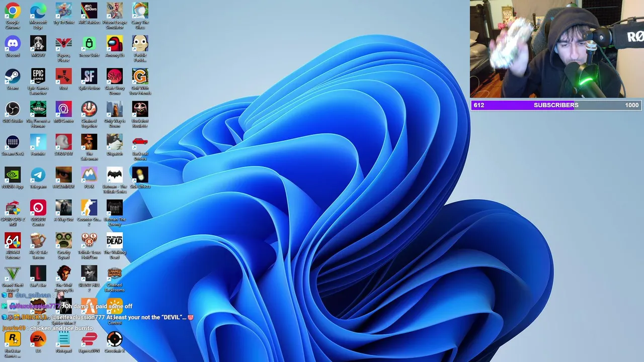Select The Walking Dead icon

coord(115,246)
